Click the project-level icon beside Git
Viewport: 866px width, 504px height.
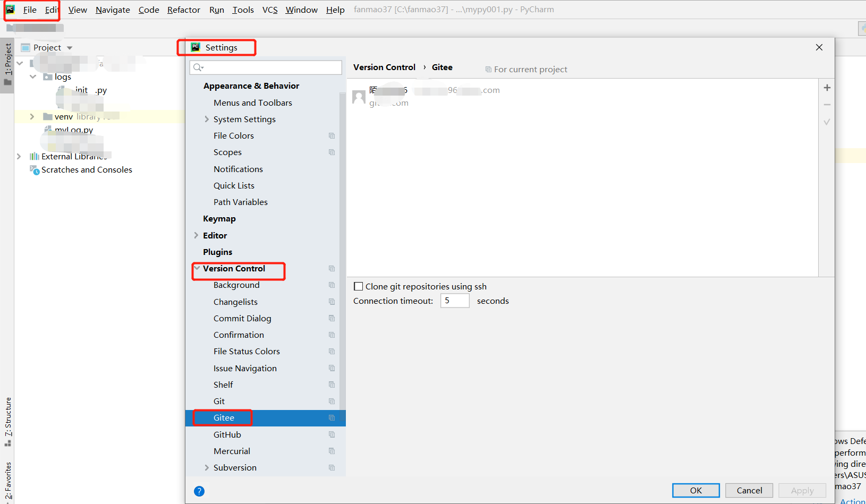[332, 402]
